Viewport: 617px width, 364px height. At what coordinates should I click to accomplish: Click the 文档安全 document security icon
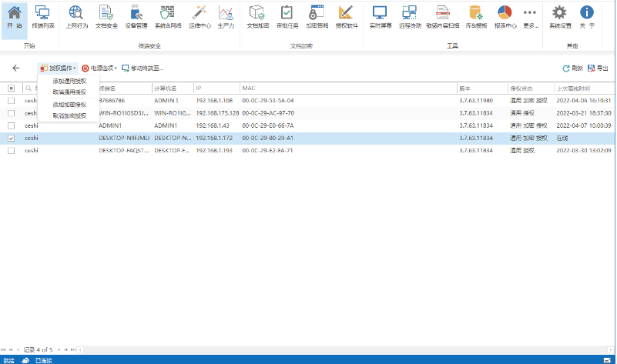107,16
